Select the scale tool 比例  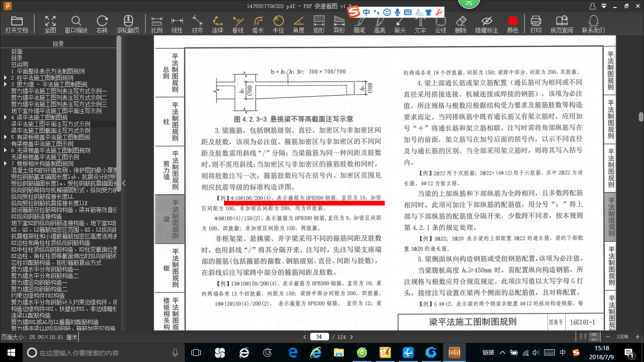click(157, 25)
